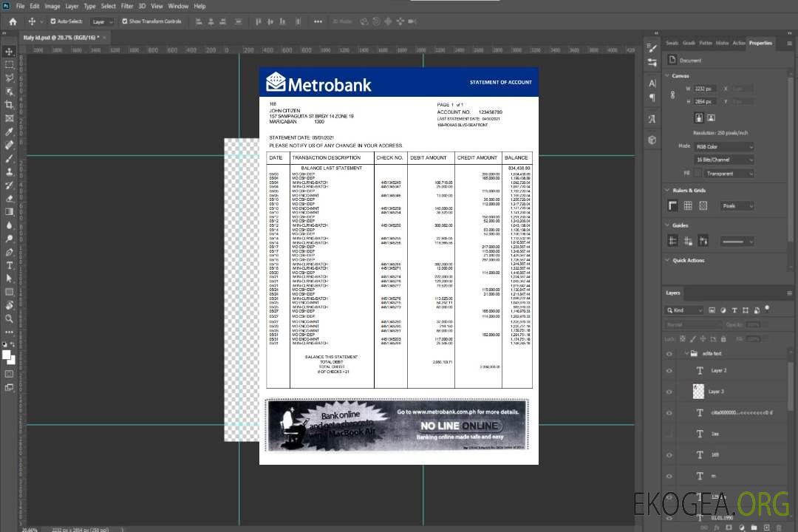Select the Clone Stamp tool

click(x=9, y=171)
